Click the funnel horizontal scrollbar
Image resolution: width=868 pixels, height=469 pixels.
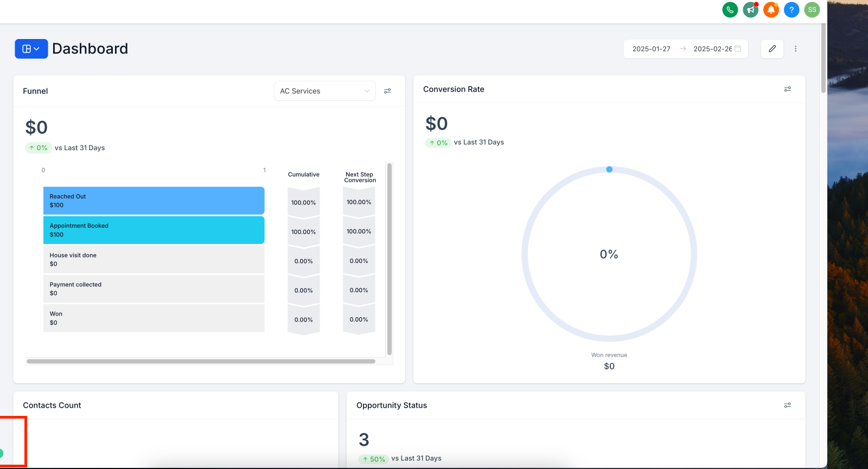point(201,361)
